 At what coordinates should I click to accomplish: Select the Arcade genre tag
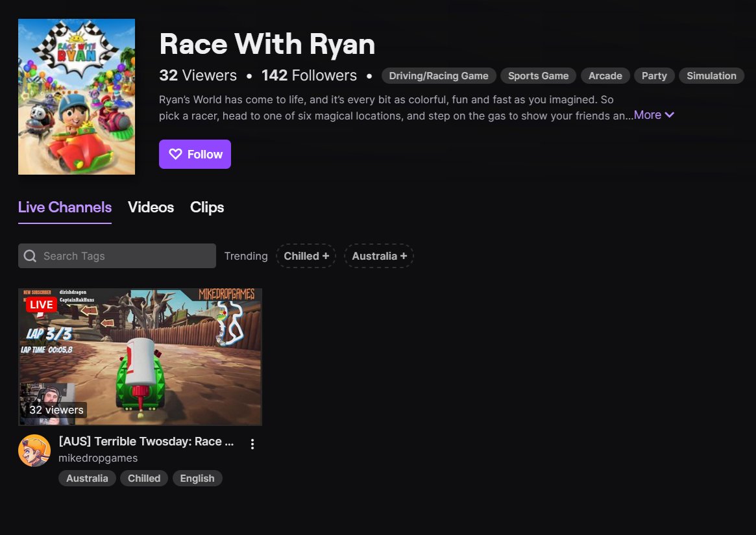(605, 76)
